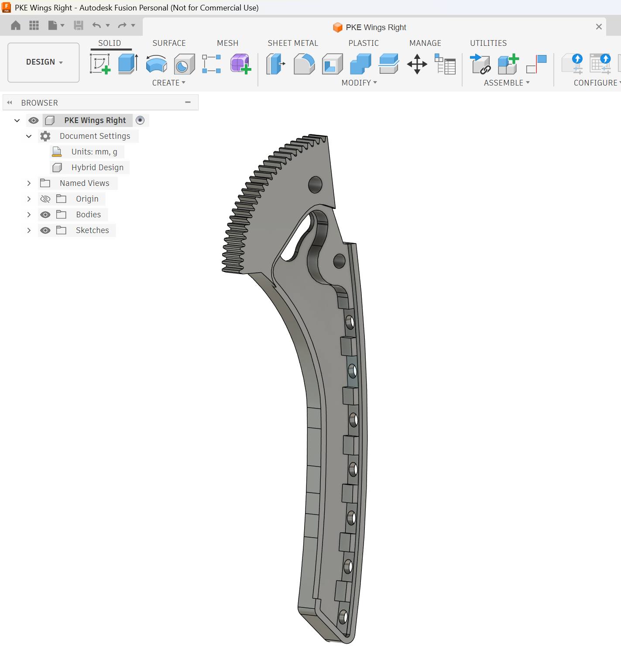Image resolution: width=621 pixels, height=672 pixels.
Task: Open the DESIGN workspace dropdown
Action: coord(44,62)
